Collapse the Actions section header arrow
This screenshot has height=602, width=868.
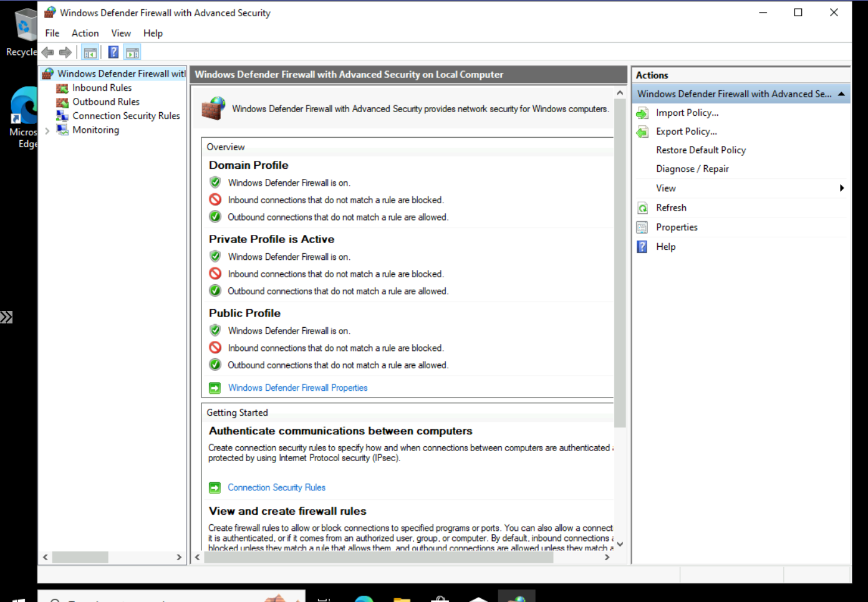coord(841,94)
